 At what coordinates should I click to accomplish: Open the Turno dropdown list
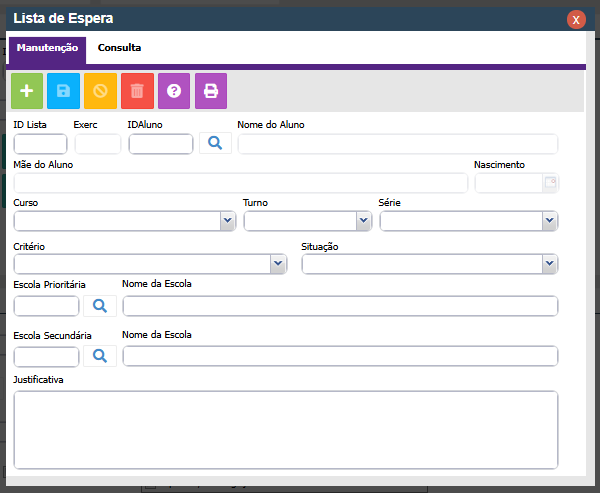[364, 221]
